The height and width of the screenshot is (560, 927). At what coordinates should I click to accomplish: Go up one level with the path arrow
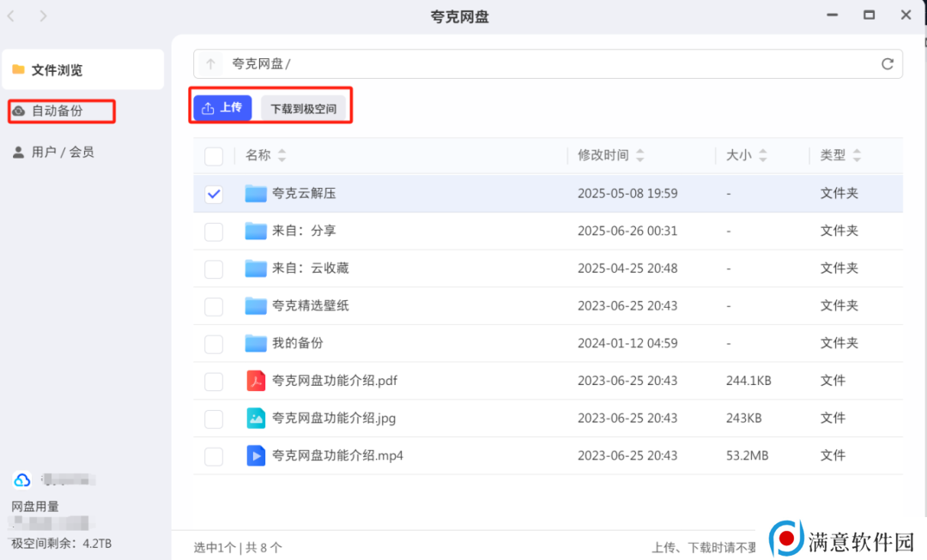click(210, 63)
